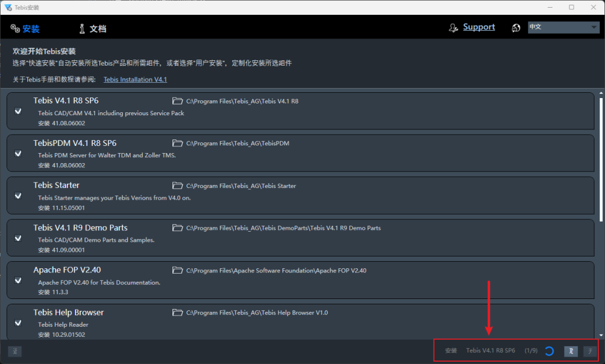This screenshot has width=605, height=364.
Task: Uncheck the Apache FOP V2.40 checkbox
Action: tap(18, 280)
